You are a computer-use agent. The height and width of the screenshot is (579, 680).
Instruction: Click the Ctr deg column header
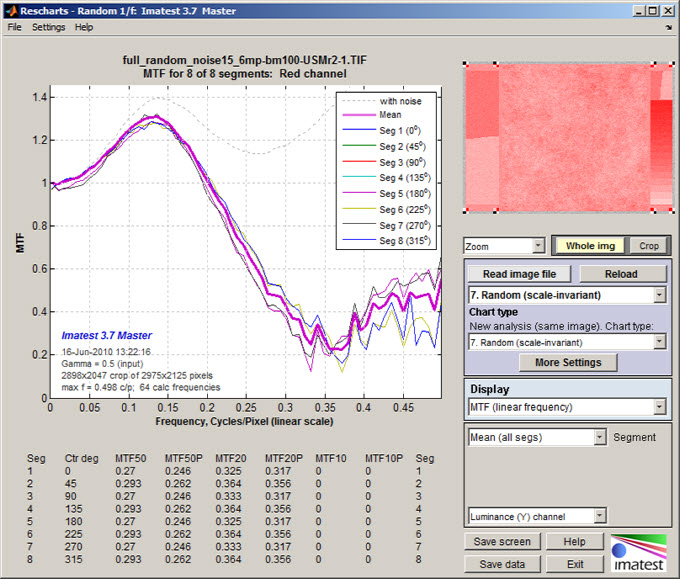[x=82, y=458]
